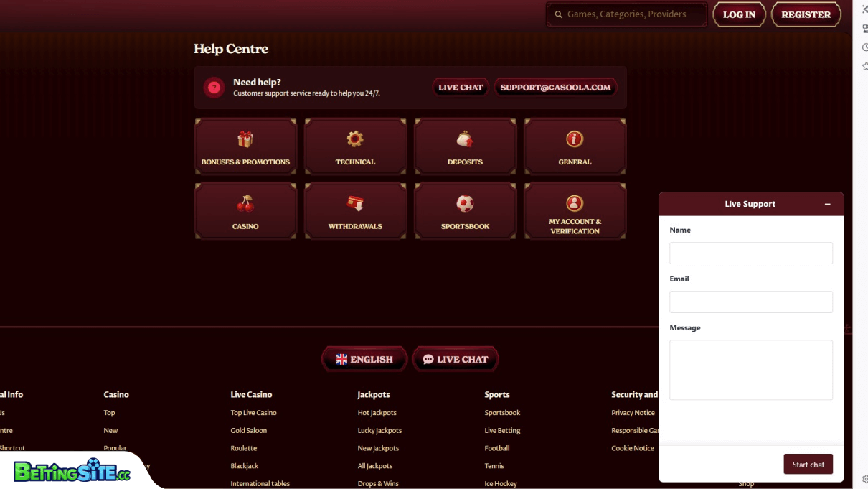Open the English language selector
This screenshot has height=489, width=868.
point(364,359)
